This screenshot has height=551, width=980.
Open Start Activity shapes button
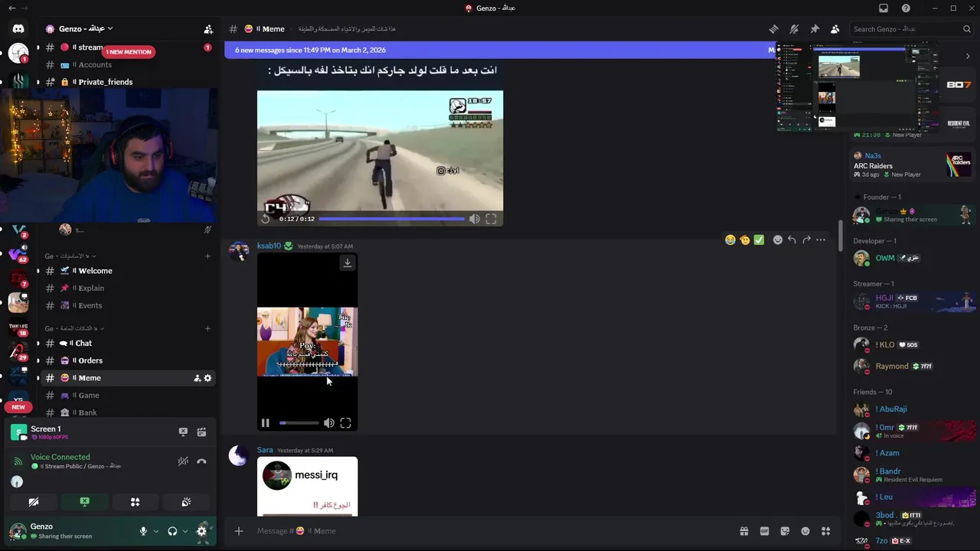point(135,502)
